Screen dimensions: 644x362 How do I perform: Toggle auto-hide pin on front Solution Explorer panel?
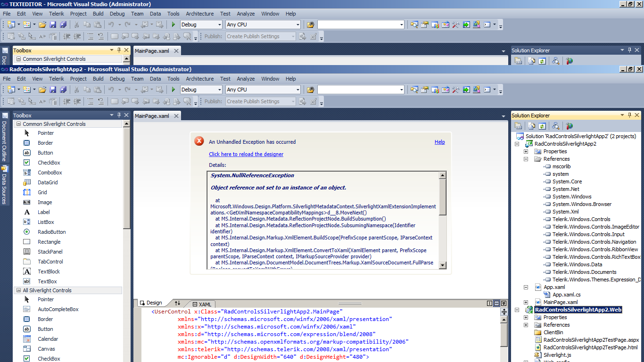click(x=629, y=115)
